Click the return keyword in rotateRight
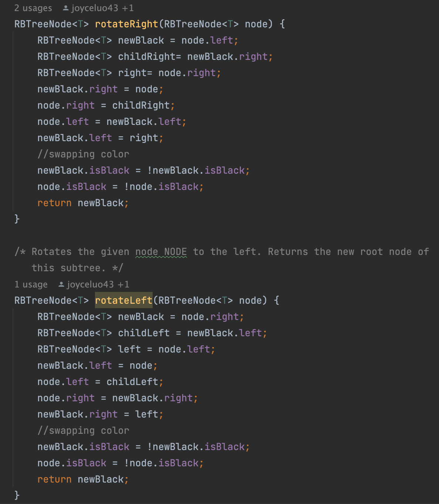Viewport: 439px width, 504px height. (54, 203)
